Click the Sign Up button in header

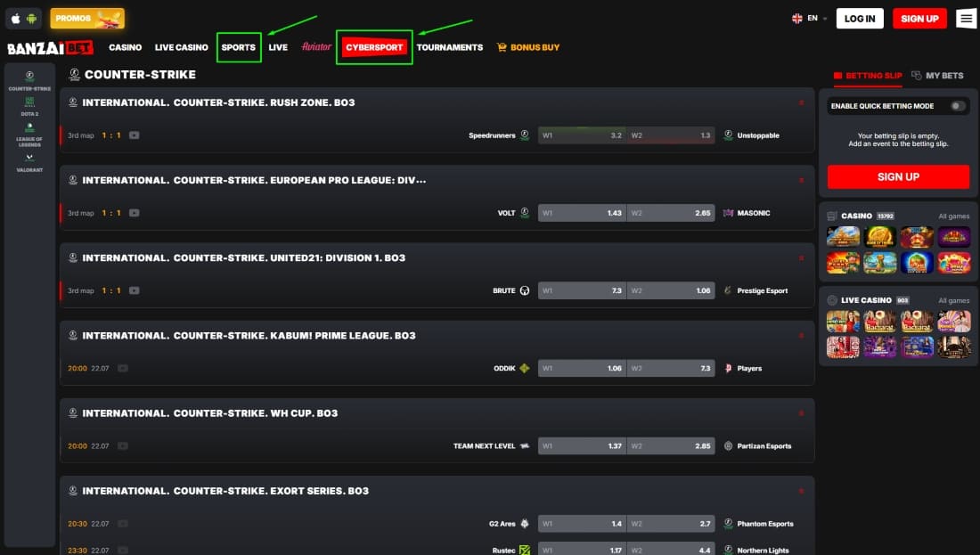click(x=919, y=19)
